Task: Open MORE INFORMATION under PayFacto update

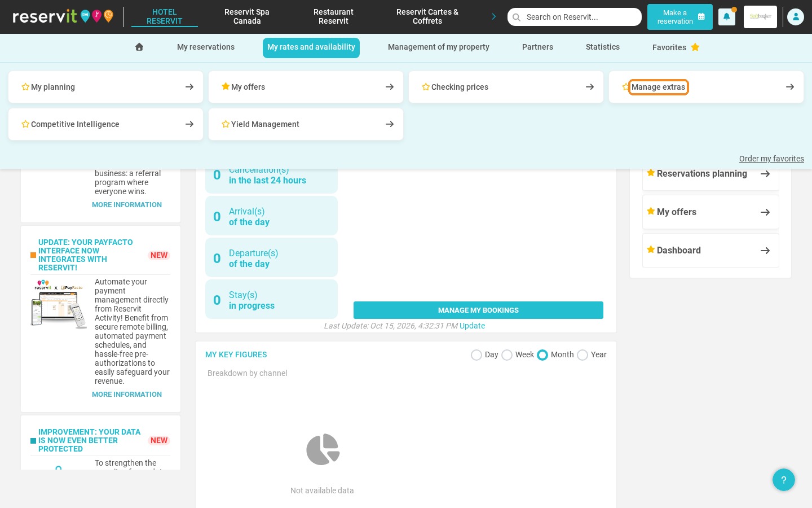Action: 127,395
